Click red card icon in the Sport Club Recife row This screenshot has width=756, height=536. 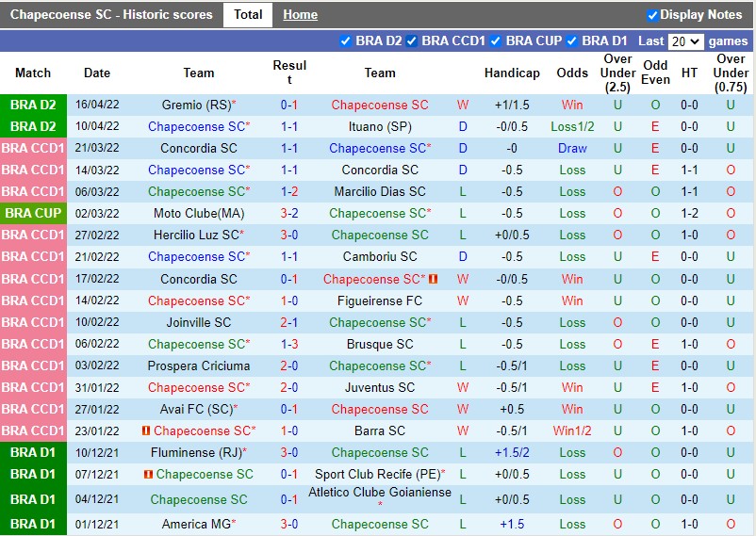[x=149, y=475]
